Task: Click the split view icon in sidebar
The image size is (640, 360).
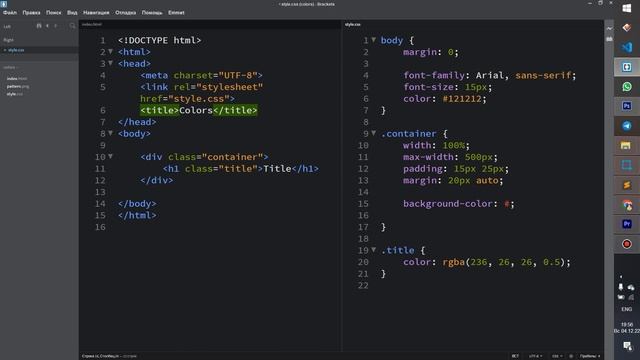Action: point(39,26)
